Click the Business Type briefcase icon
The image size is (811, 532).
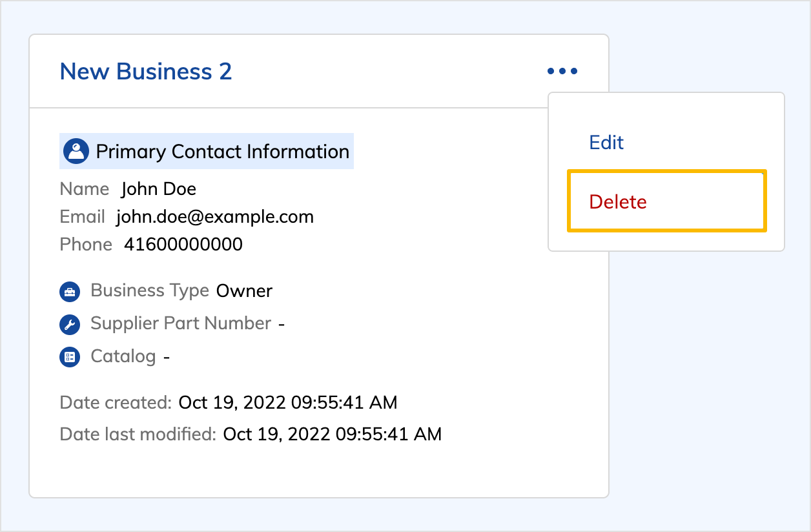[70, 291]
